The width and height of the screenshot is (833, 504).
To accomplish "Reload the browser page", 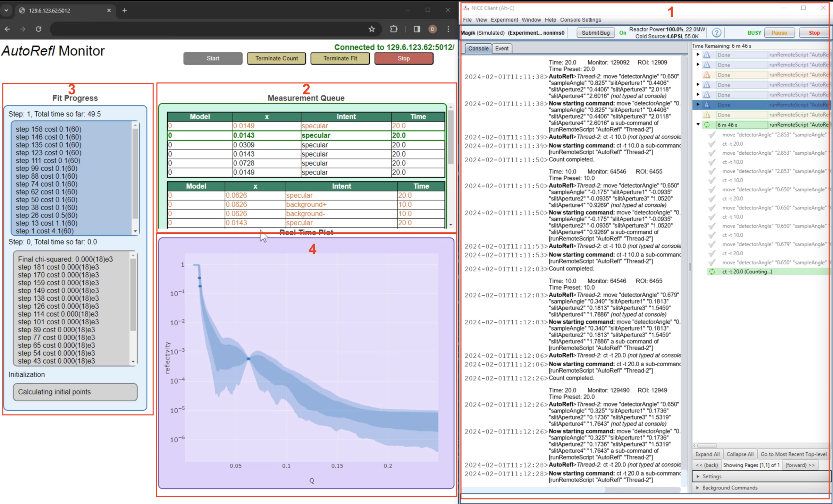I will coord(39,29).
